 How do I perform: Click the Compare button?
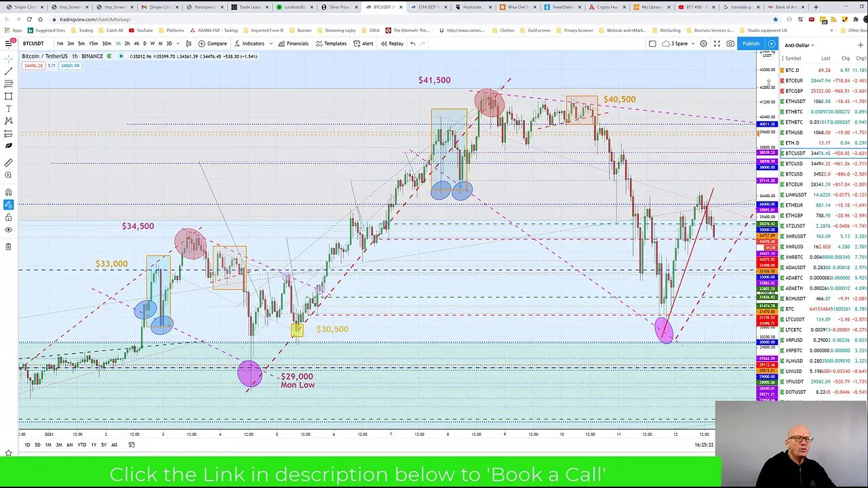pyautogui.click(x=213, y=43)
